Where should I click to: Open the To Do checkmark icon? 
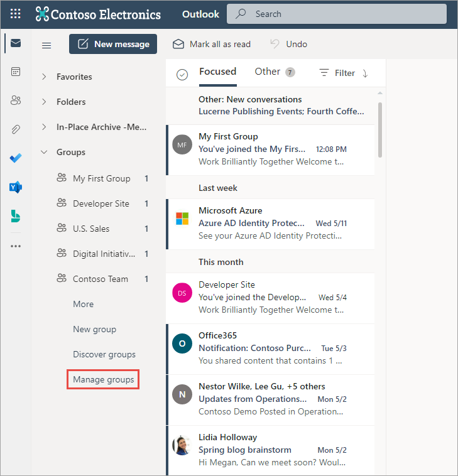[x=16, y=158]
